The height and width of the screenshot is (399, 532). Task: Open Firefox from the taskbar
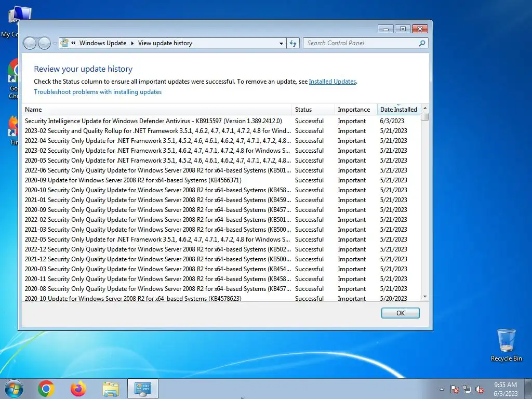pyautogui.click(x=78, y=389)
